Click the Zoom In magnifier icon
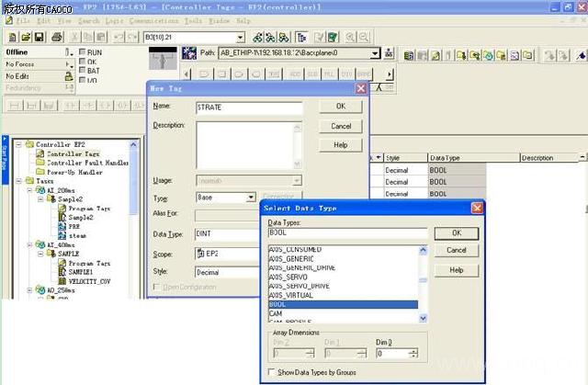 [352, 37]
